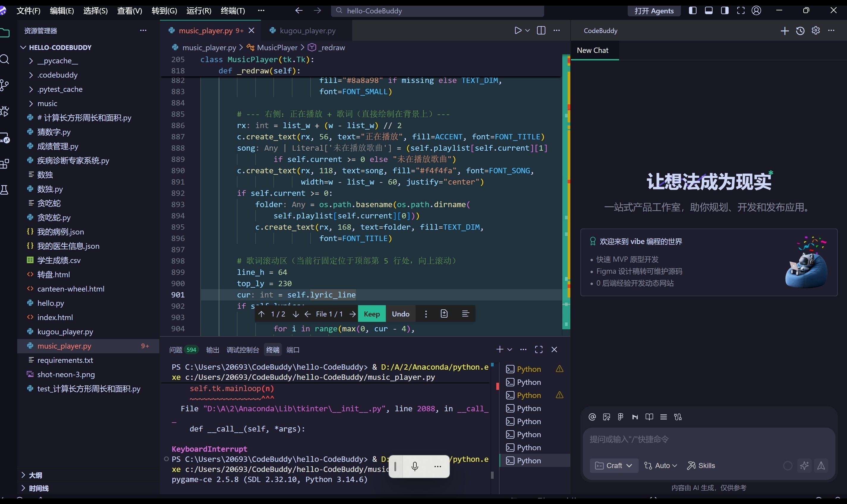Open the Source Control view
Image resolution: width=847 pixels, height=504 pixels.
pyautogui.click(x=4, y=85)
